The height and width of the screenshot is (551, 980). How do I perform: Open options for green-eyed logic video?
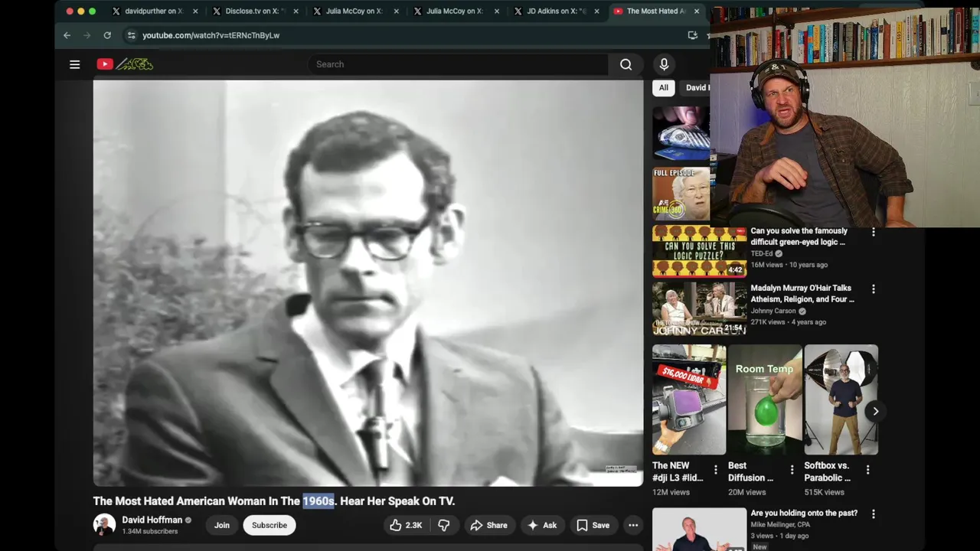click(x=874, y=232)
